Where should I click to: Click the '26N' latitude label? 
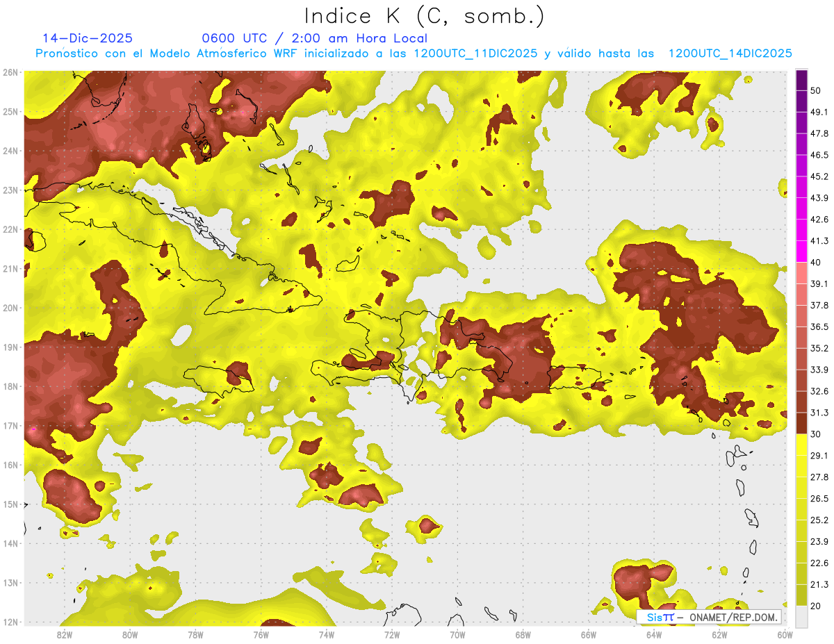(x=10, y=72)
